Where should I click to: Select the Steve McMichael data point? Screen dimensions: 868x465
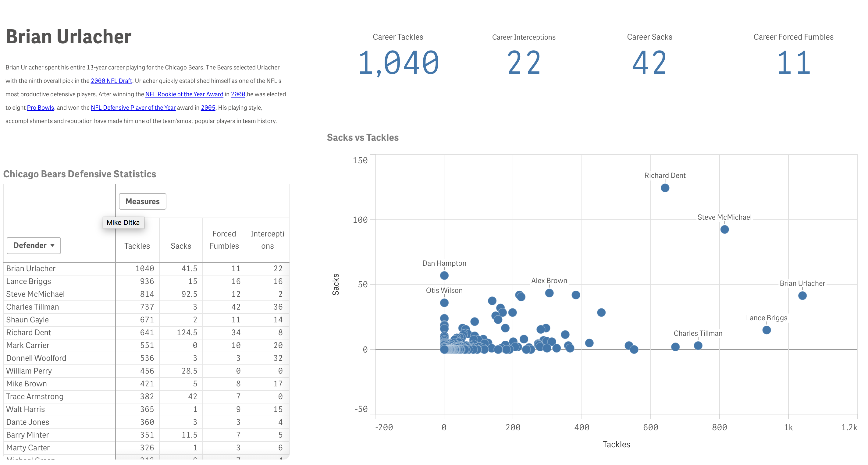(x=724, y=229)
